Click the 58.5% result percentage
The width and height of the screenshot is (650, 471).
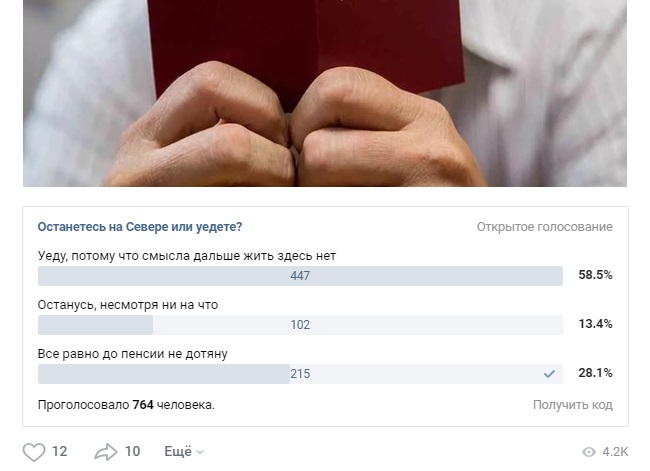595,275
